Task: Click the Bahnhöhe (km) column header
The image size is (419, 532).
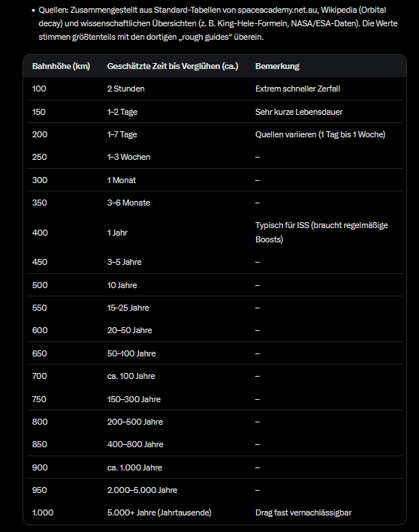Action: (61, 66)
